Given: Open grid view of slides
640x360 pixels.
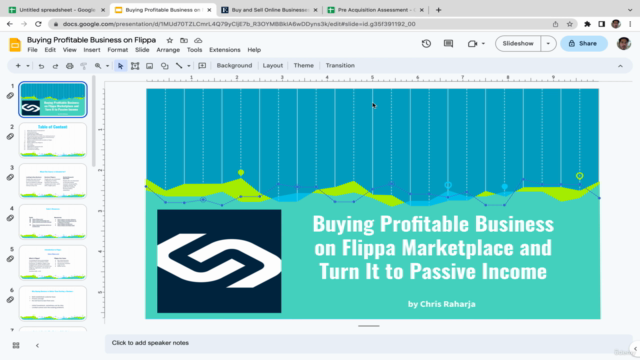Looking at the screenshot, I should (16, 345).
